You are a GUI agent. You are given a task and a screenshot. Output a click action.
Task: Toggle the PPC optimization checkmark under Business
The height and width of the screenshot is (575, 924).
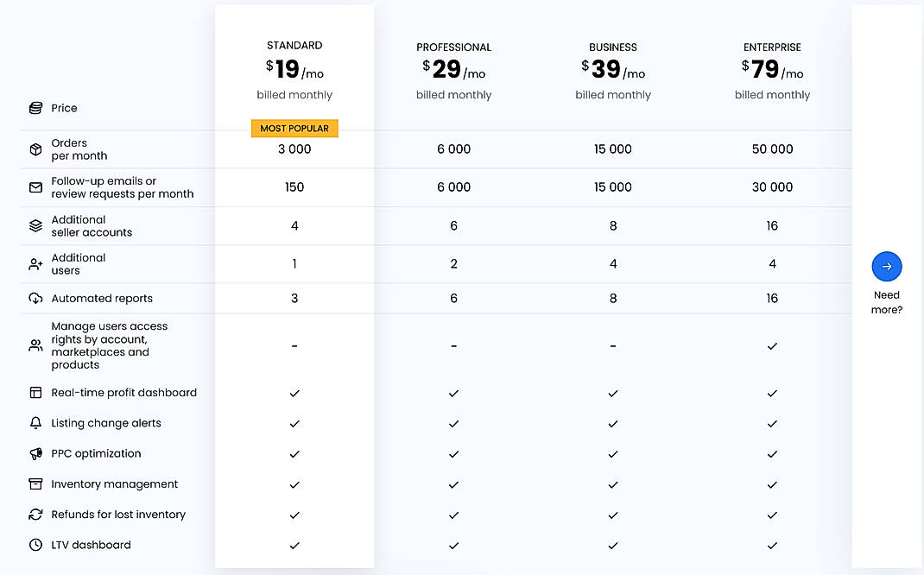[613, 454]
